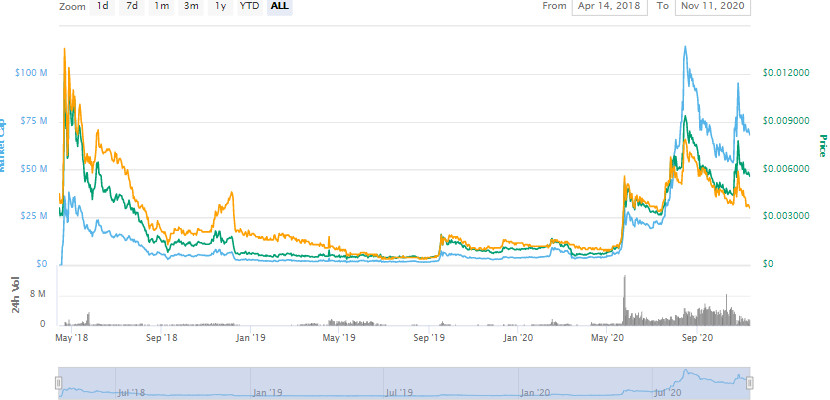This screenshot has height=400, width=830.
Task: Click Jul '19 in the navigator strip
Action: pyautogui.click(x=399, y=393)
